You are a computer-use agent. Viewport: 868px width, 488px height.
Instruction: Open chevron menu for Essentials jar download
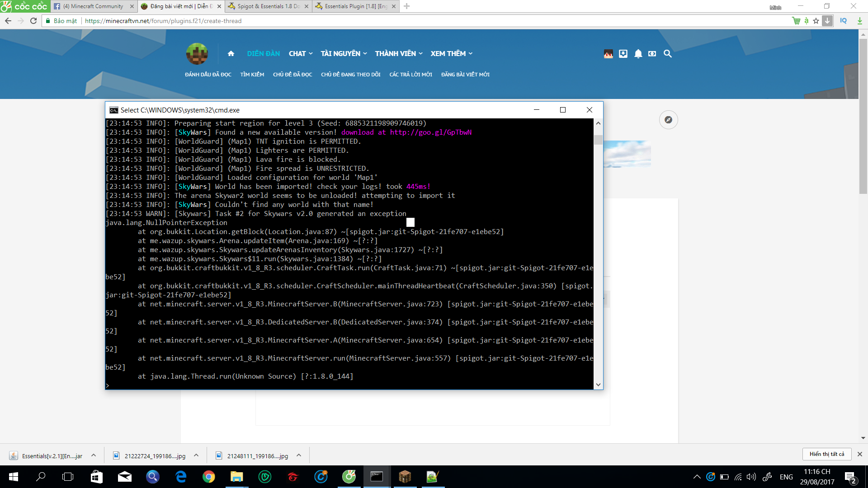pyautogui.click(x=94, y=455)
